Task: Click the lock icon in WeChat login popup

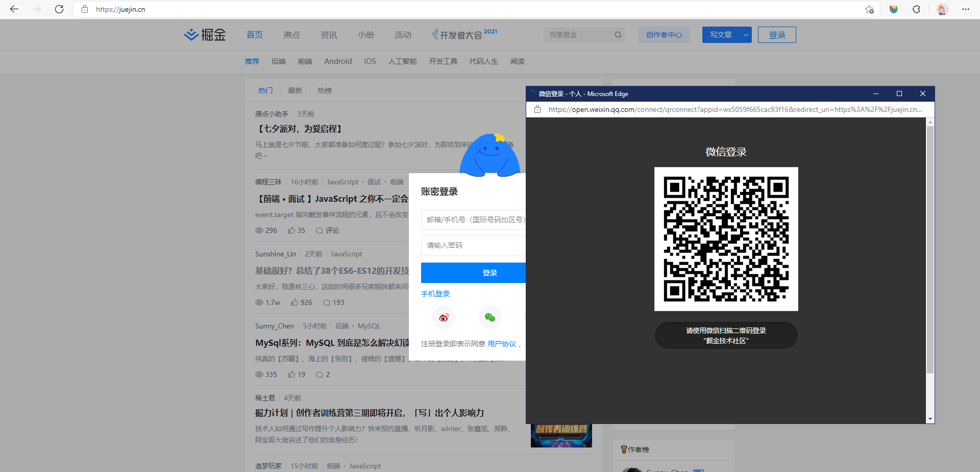Action: tap(537, 109)
